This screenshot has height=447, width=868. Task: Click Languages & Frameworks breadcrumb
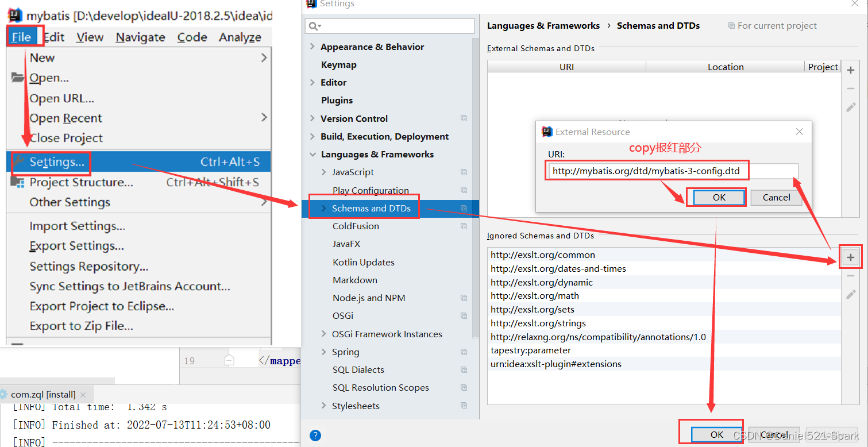click(x=543, y=26)
